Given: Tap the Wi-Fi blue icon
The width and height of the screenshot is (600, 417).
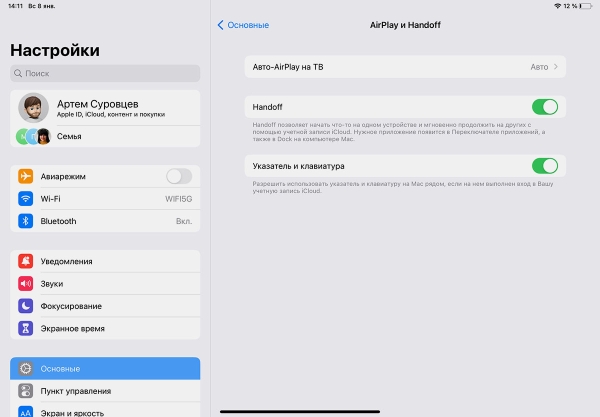Looking at the screenshot, I should (25, 199).
